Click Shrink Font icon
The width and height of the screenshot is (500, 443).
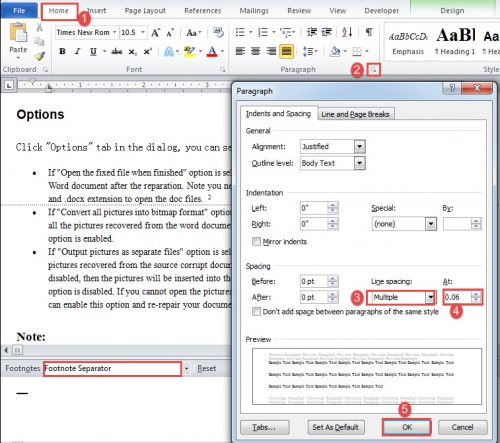pyautogui.click(x=170, y=33)
